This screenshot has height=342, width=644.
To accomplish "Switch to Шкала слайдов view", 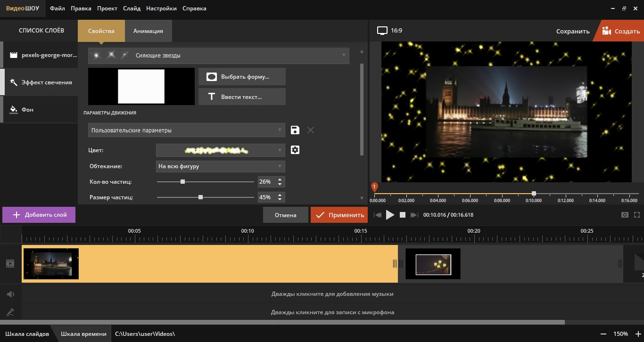I will (27, 334).
